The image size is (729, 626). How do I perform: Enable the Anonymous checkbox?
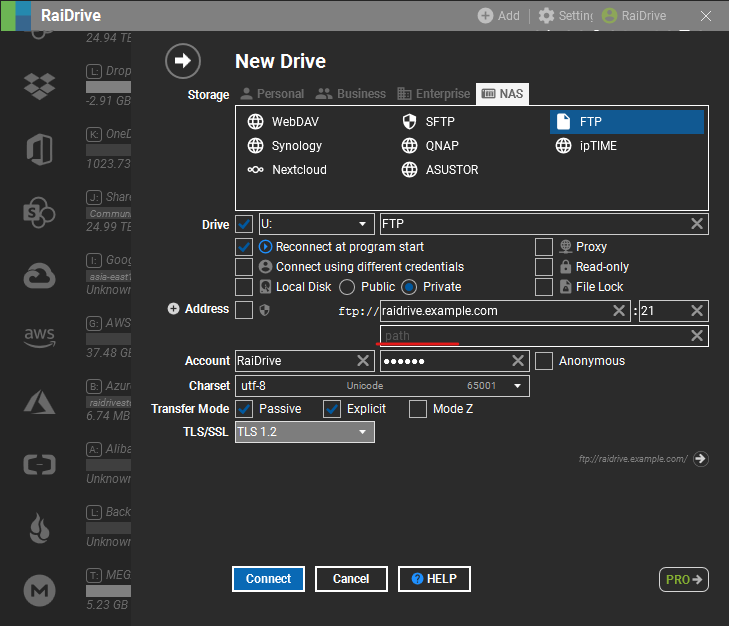(544, 361)
